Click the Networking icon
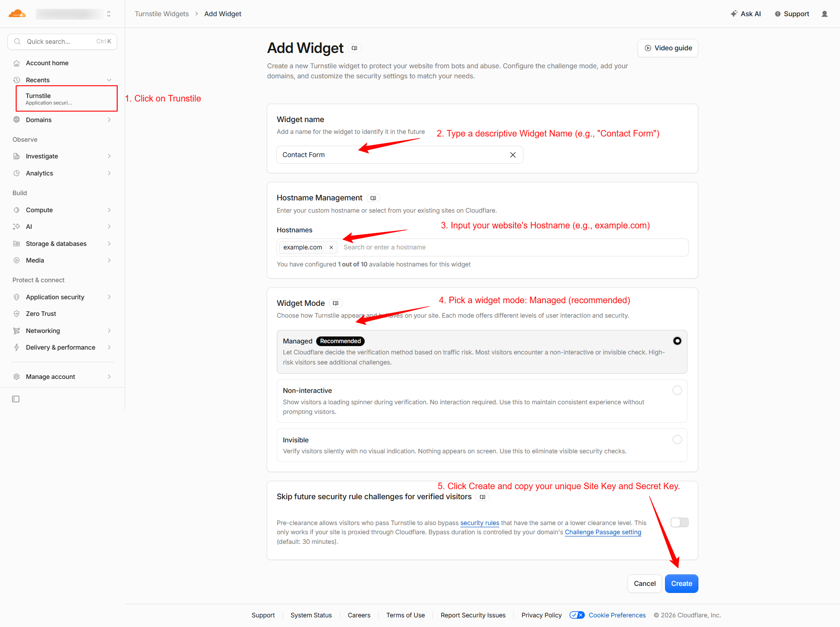Viewport: 840px width, 627px height. [17, 331]
